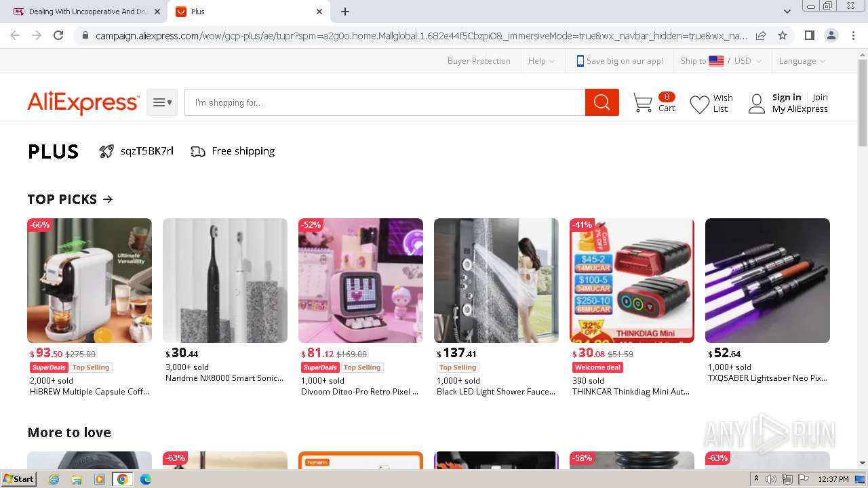The height and width of the screenshot is (488, 868).
Task: Open the Windows Start menu
Action: 18,479
